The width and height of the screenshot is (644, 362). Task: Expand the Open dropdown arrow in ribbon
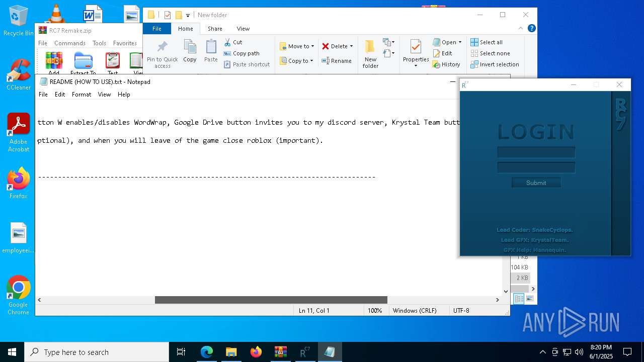coord(460,42)
